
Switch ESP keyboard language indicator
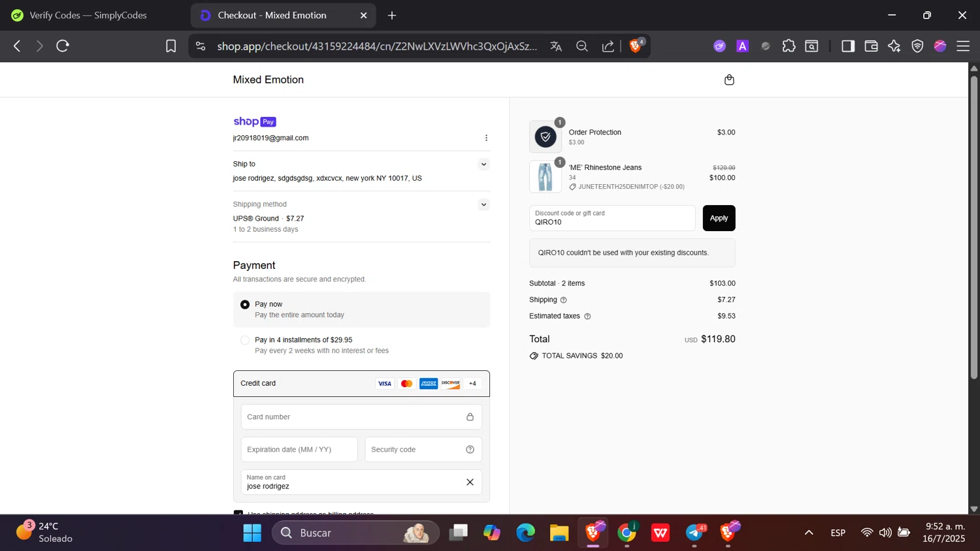pos(838,533)
